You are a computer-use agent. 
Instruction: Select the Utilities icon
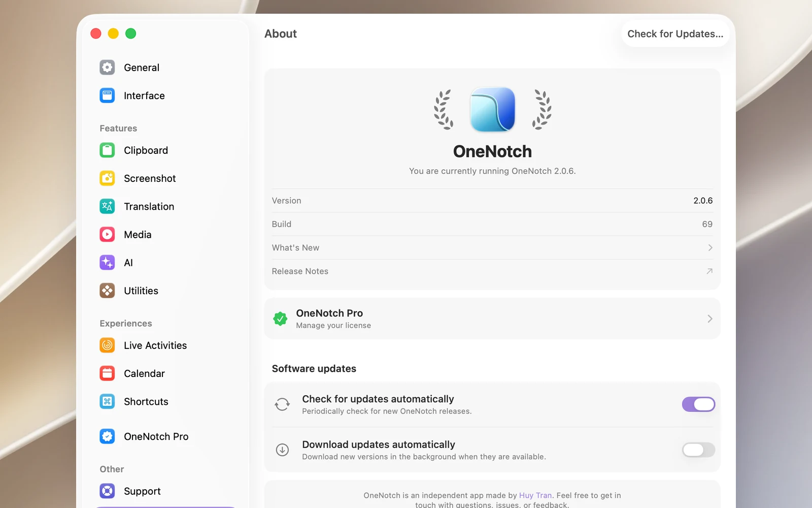(107, 291)
